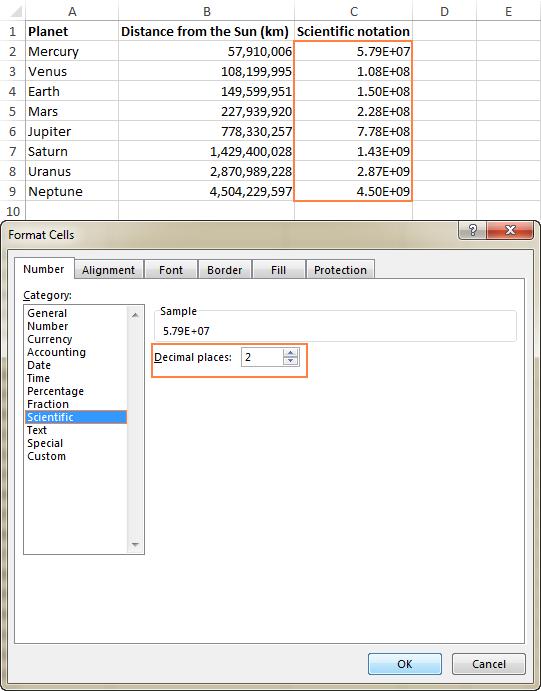Select the Mars cell
541x691 pixels.
click(72, 111)
